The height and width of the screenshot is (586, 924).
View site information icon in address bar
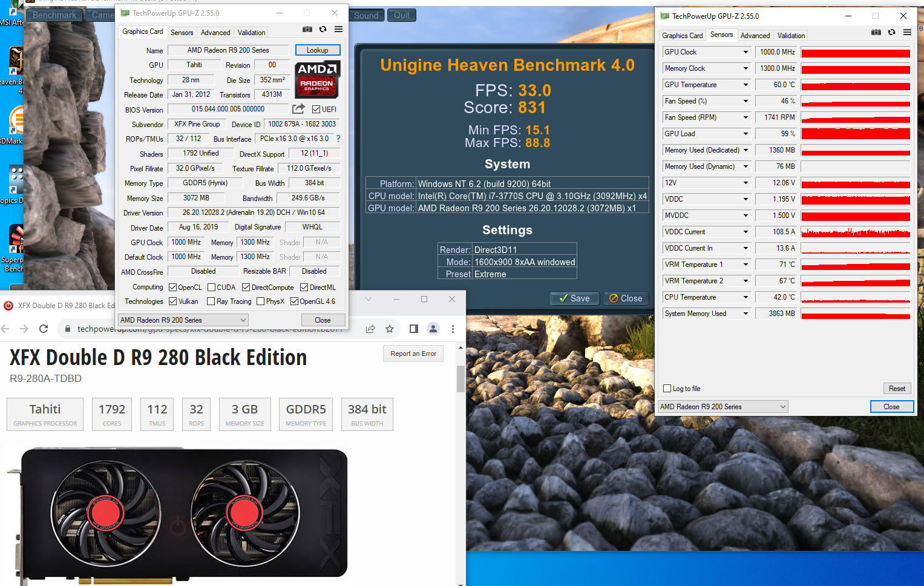pyautogui.click(x=68, y=329)
